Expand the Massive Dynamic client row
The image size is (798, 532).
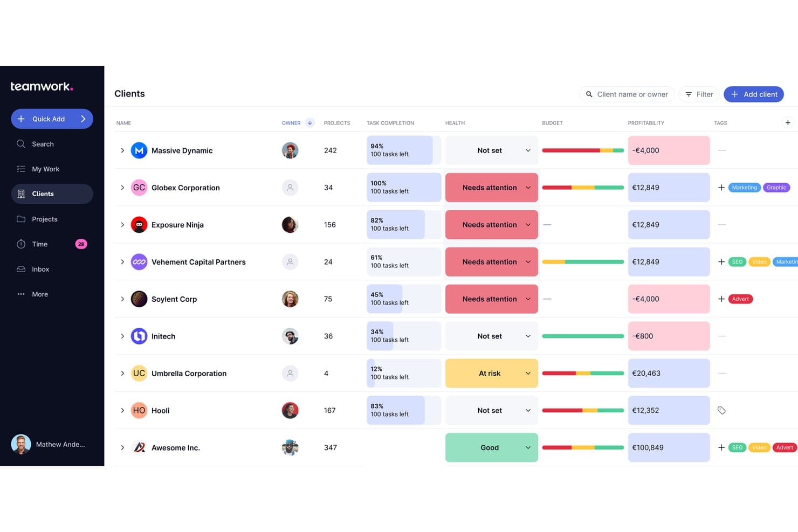(122, 150)
